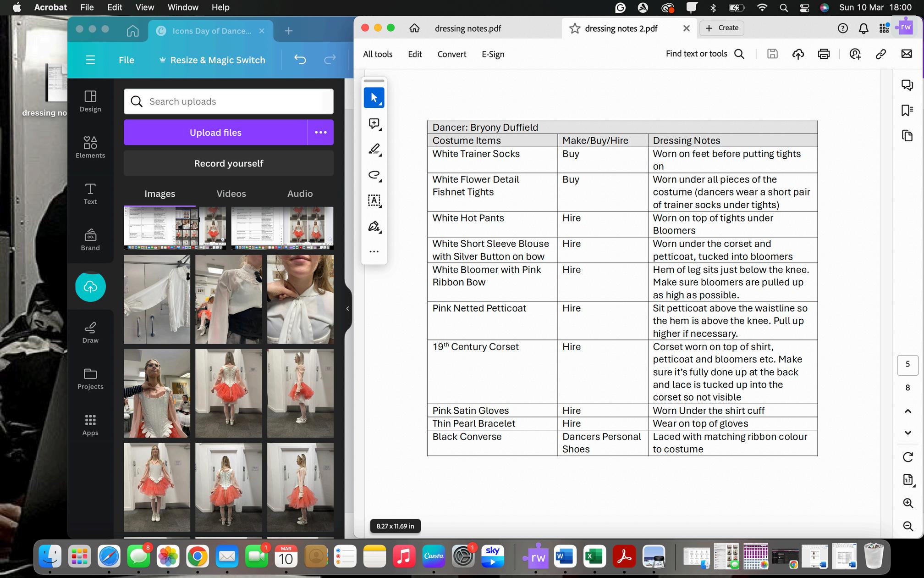Click the add comment tool icon
Screen dimensions: 924x578
(x=374, y=123)
